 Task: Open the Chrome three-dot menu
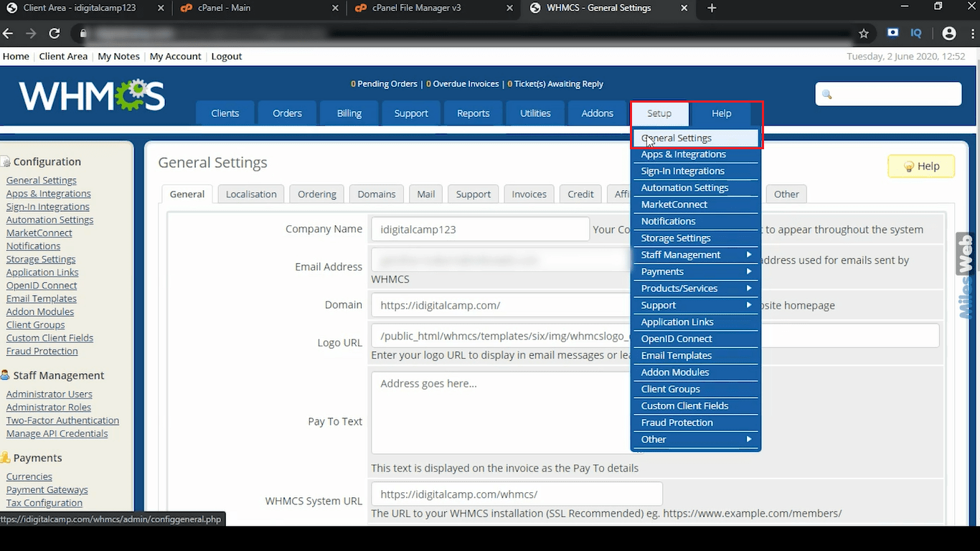[x=972, y=33]
